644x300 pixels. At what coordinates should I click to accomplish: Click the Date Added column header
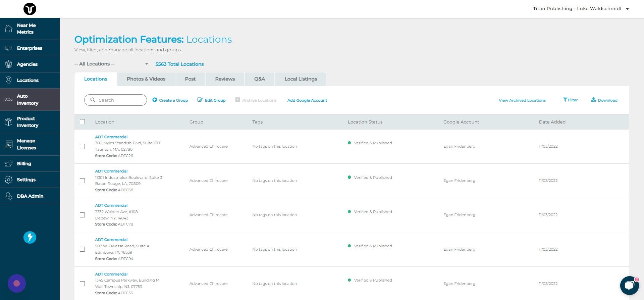(552, 122)
